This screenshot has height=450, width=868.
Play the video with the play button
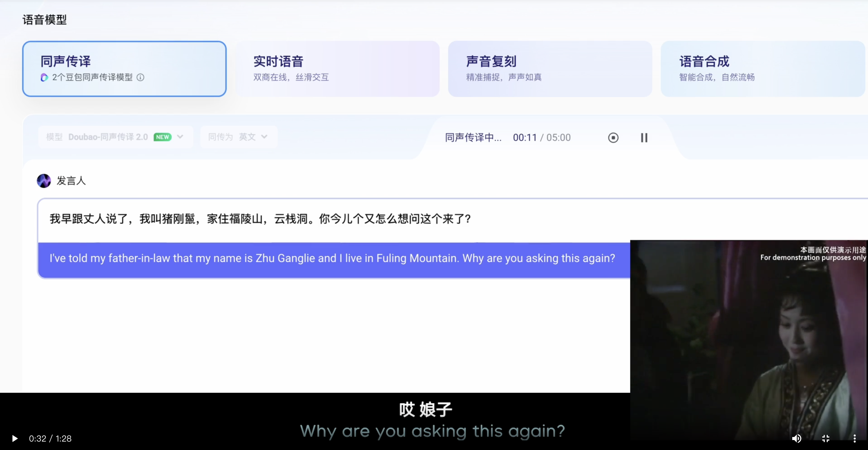(14, 438)
